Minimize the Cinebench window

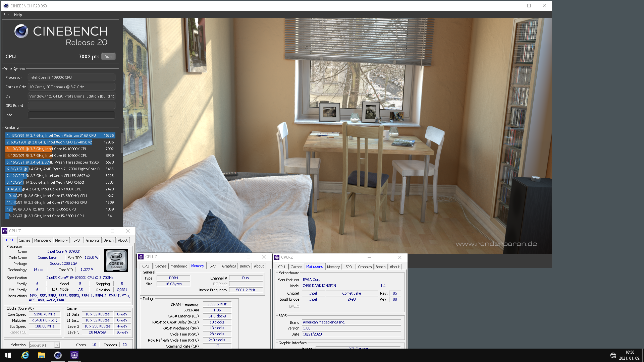click(x=514, y=6)
